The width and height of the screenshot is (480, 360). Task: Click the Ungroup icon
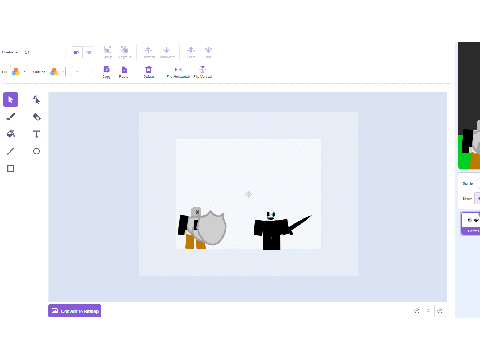(x=125, y=52)
